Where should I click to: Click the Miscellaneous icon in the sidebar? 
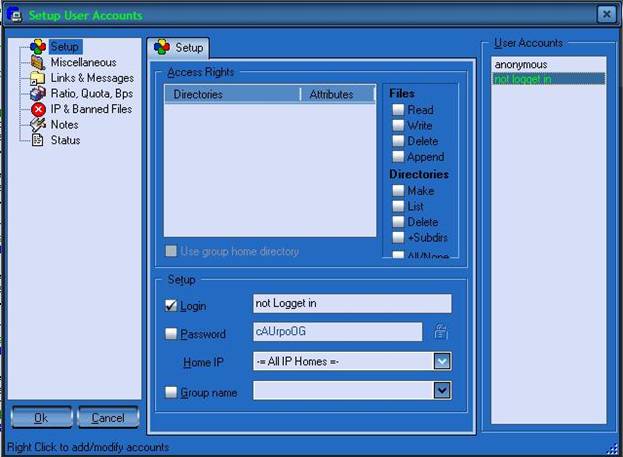click(38, 62)
